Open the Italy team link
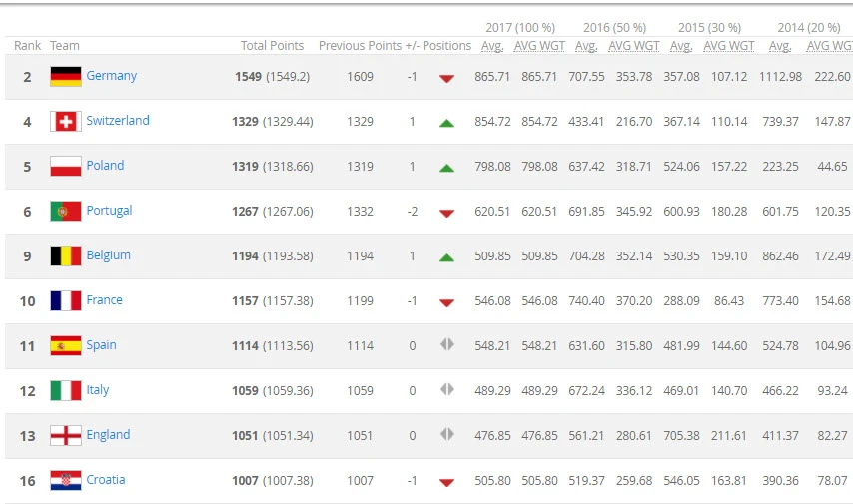This screenshot has height=504, width=853. [98, 389]
